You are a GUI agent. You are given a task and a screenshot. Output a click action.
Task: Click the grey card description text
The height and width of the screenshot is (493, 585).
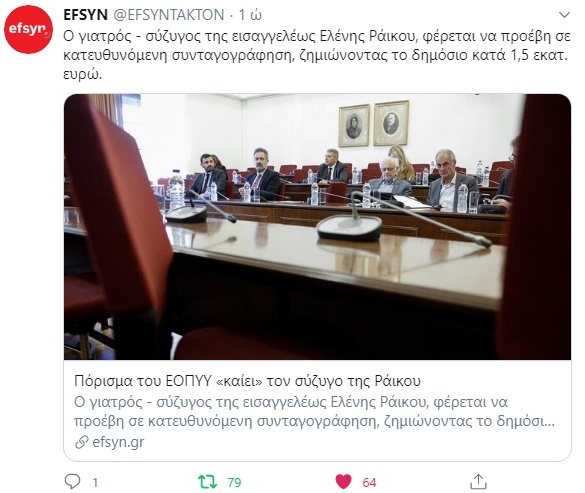coord(314,412)
